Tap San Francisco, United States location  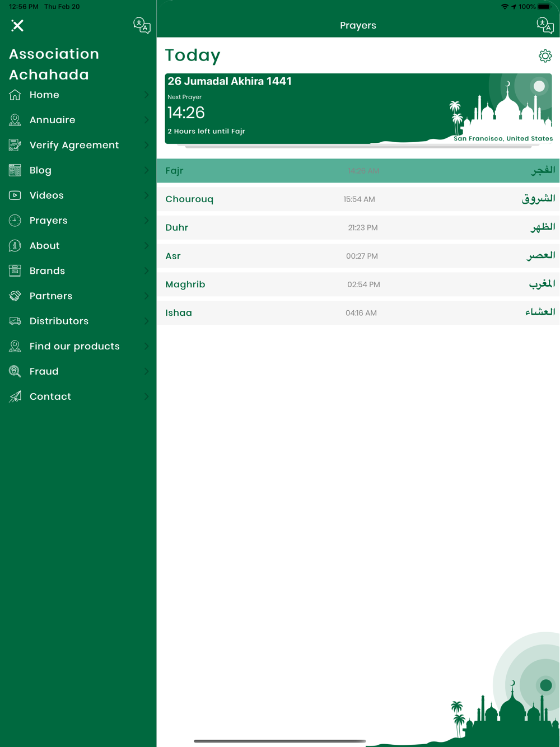coord(503,138)
